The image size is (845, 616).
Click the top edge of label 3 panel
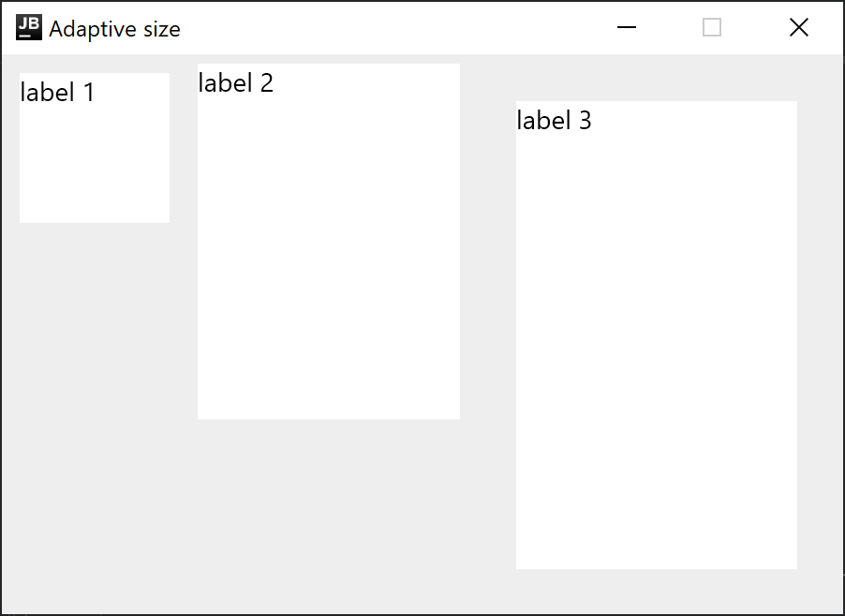point(656,102)
